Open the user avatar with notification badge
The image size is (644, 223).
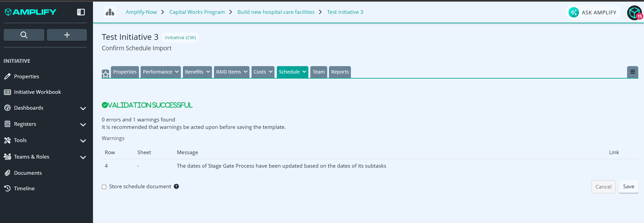click(x=635, y=13)
